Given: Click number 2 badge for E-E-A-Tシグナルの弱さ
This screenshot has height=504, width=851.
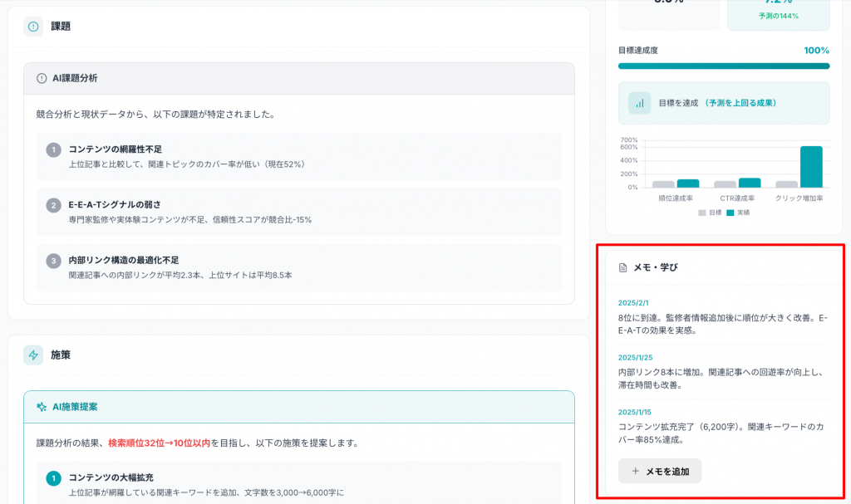Looking at the screenshot, I should (x=54, y=205).
